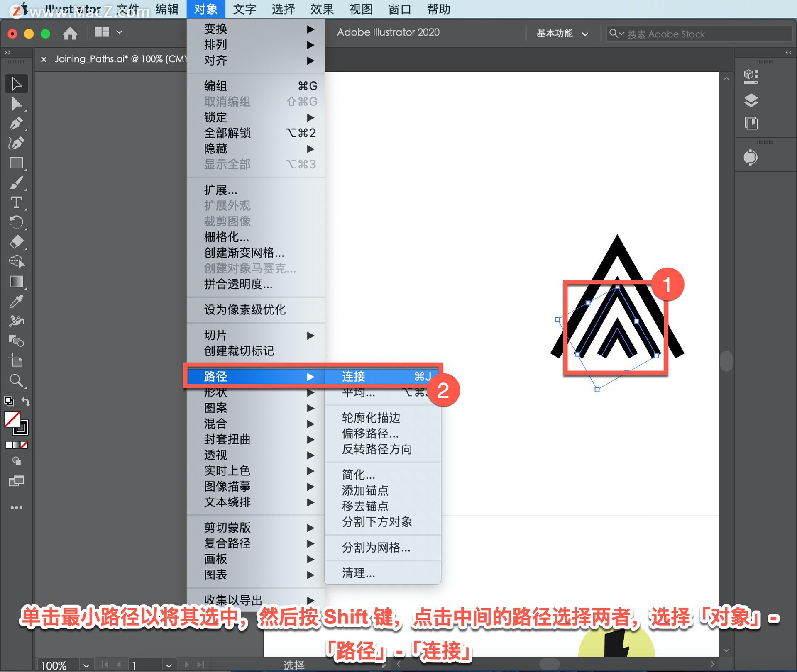This screenshot has height=672, width=797.
Task: Select the Direct Selection tool
Action: coord(16,104)
